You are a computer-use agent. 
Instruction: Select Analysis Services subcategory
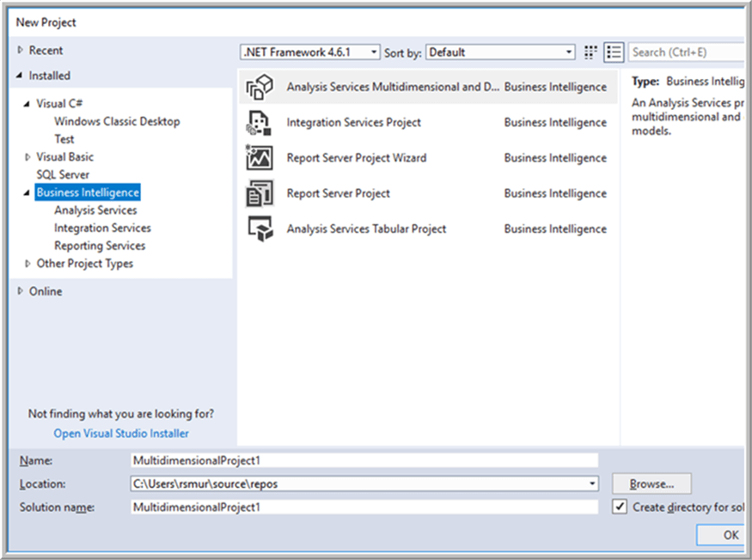(95, 210)
